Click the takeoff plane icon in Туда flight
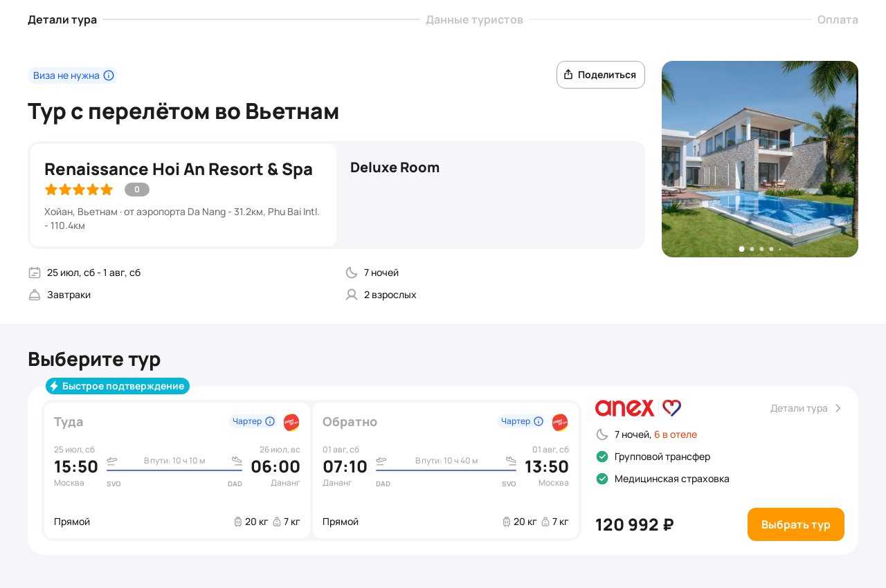Image resolution: width=886 pixels, height=588 pixels. tap(112, 461)
